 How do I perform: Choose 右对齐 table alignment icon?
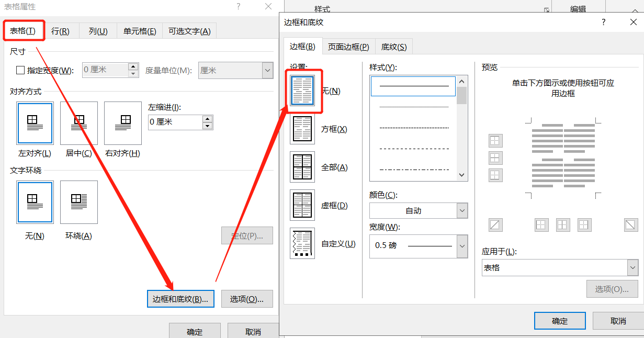click(x=123, y=123)
